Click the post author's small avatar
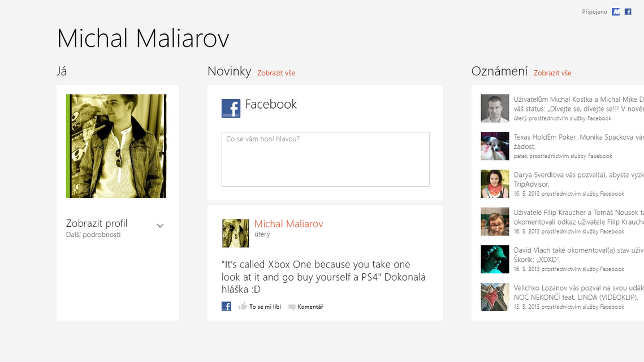Viewport: 644px width, 362px height. [x=235, y=233]
